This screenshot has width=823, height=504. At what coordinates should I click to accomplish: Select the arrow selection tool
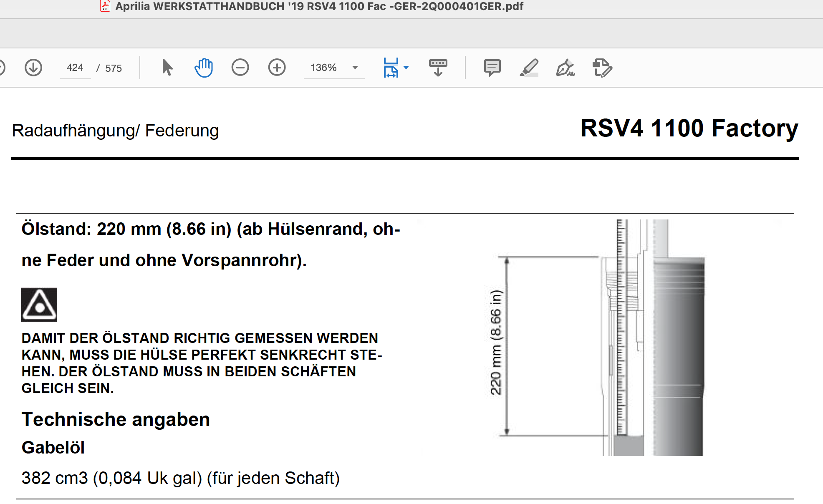pos(167,68)
